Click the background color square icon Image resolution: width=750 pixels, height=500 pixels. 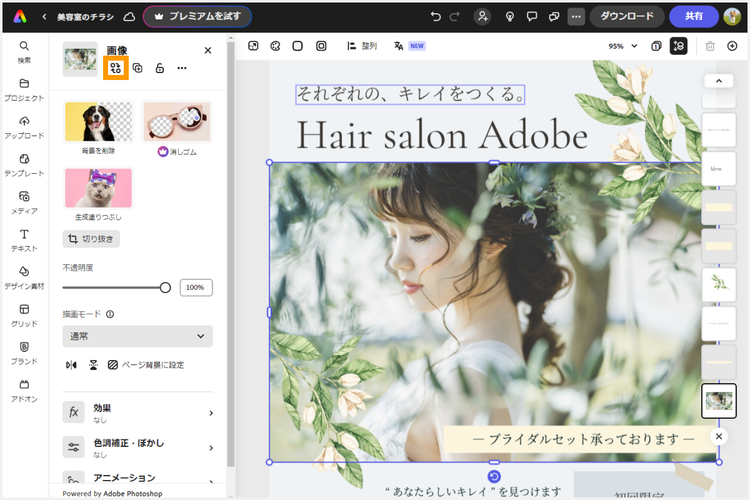point(298,46)
